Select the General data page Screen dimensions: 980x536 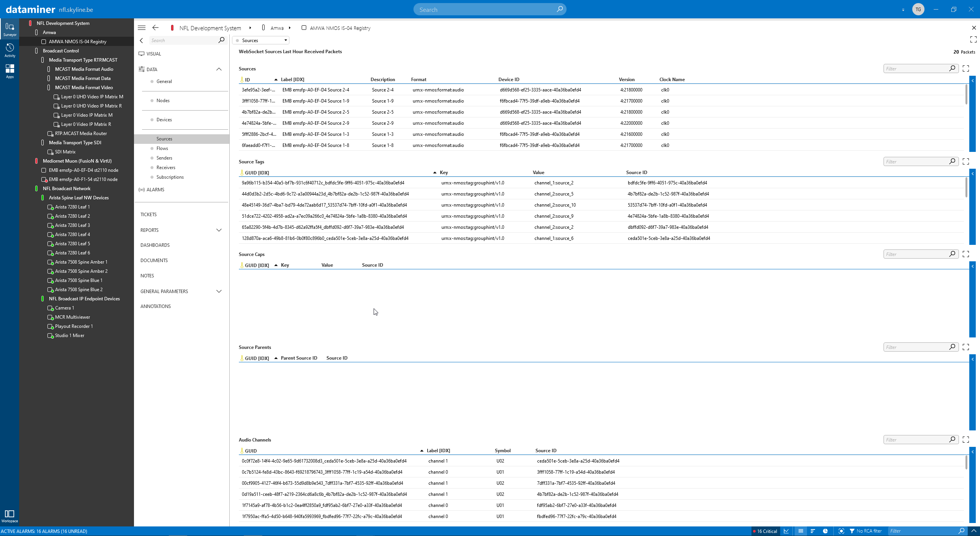pos(164,81)
